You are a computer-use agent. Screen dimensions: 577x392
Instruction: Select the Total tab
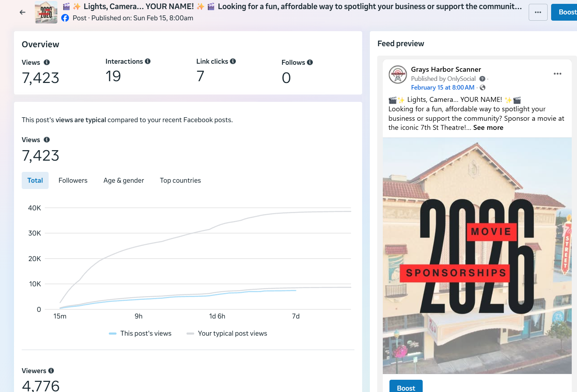(x=35, y=180)
